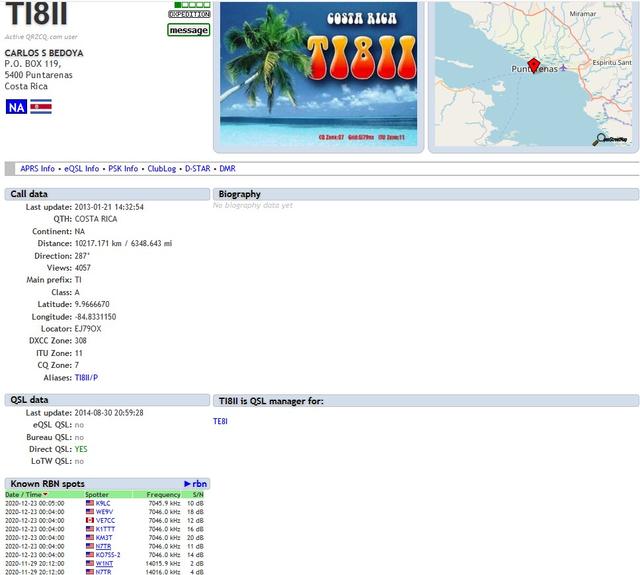This screenshot has width=640, height=575.
Task: Click the Canadian flag beside VE7CC
Action: [90, 520]
